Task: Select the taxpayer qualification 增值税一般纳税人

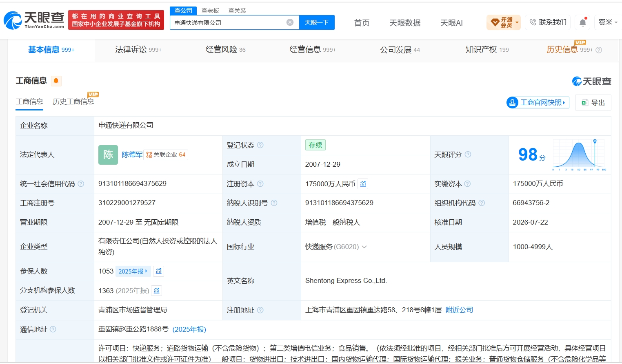Action: 333,223
